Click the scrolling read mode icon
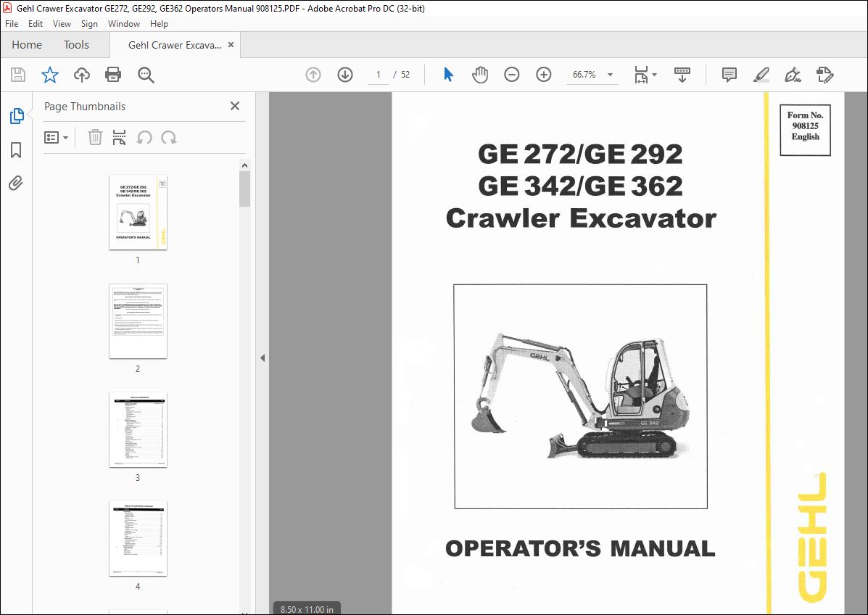This screenshot has height=615, width=868. (x=682, y=75)
